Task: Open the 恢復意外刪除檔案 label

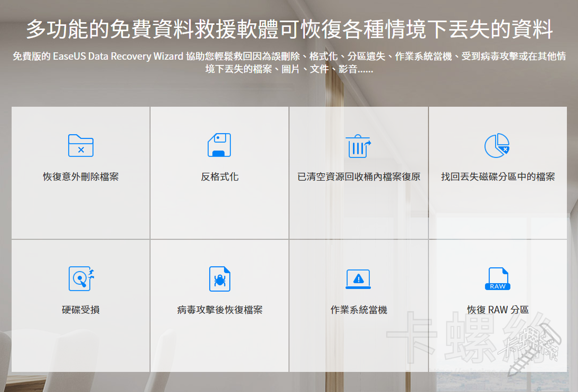Action: (x=81, y=177)
